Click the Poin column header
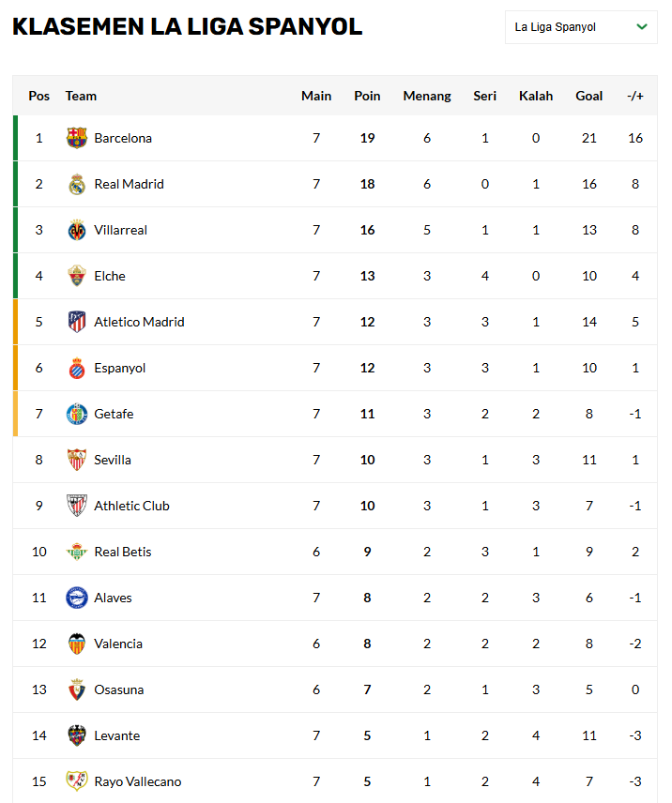Screen dimensions: 672x803 (367, 96)
